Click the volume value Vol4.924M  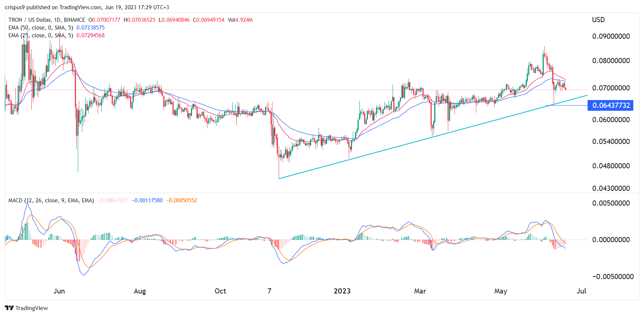point(240,20)
